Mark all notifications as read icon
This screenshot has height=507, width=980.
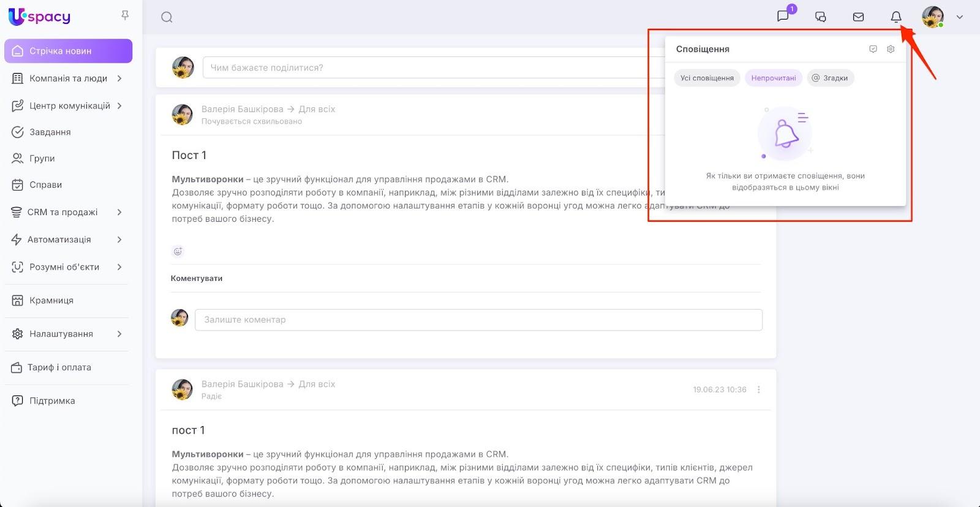click(873, 49)
